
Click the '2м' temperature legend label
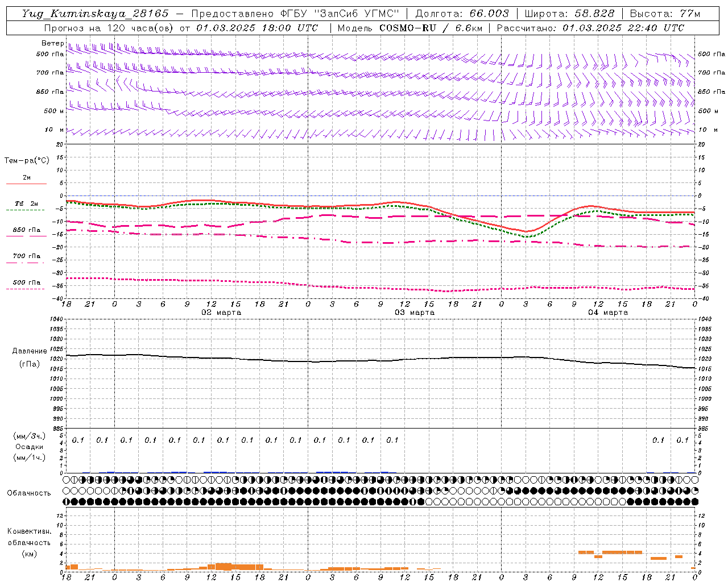27,177
